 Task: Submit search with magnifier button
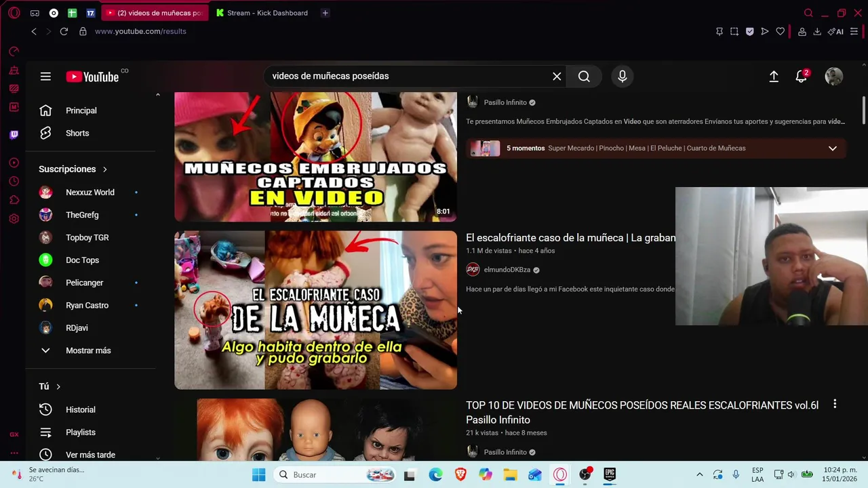coord(584,77)
